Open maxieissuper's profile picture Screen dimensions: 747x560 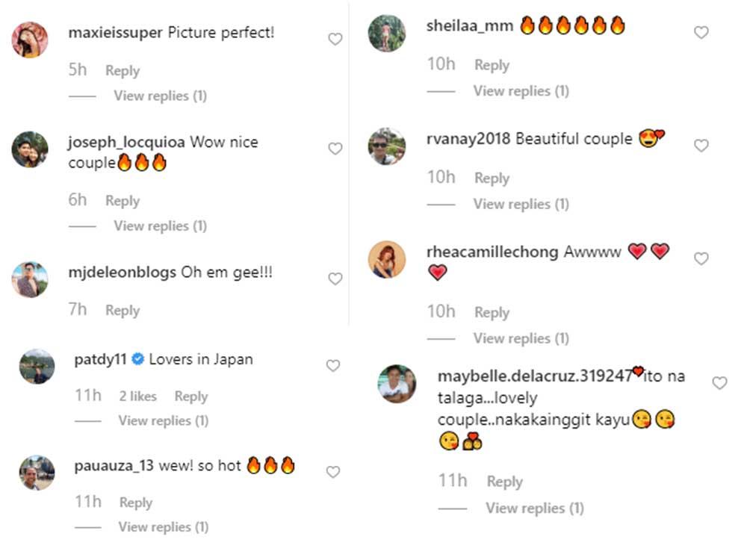click(x=31, y=40)
